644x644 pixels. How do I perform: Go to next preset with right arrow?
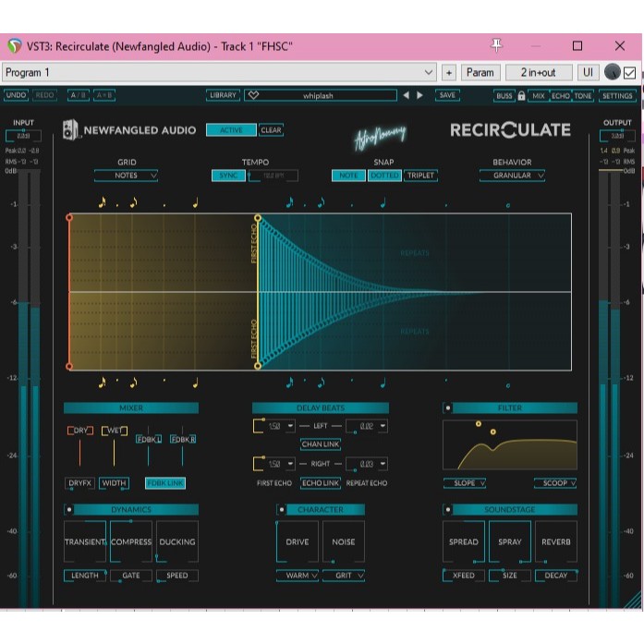click(419, 95)
